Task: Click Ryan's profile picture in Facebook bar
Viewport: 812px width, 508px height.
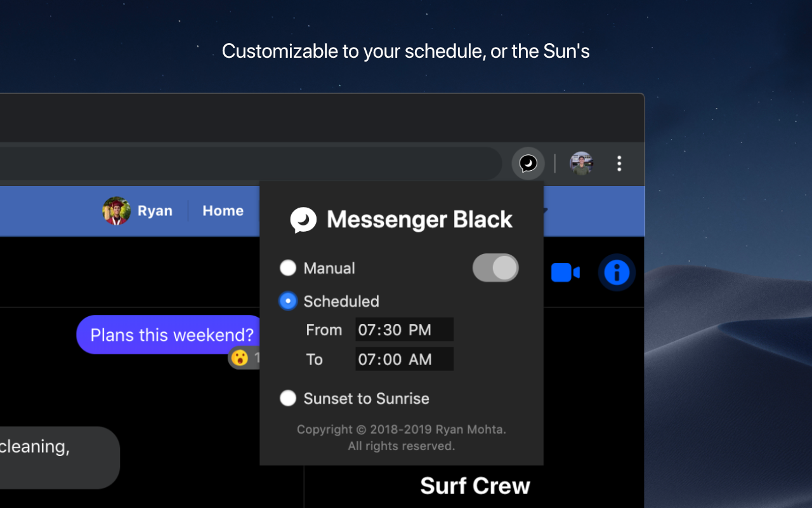Action: click(x=117, y=211)
